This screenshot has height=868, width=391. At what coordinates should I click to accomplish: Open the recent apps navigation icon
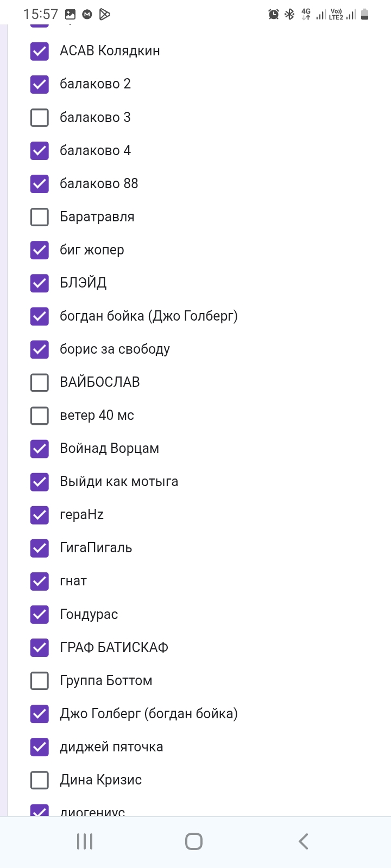click(x=85, y=841)
